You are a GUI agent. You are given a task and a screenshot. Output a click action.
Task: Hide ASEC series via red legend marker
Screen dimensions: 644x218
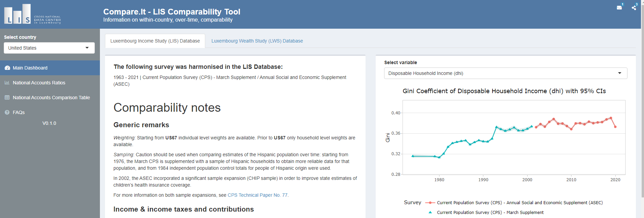tap(430, 203)
